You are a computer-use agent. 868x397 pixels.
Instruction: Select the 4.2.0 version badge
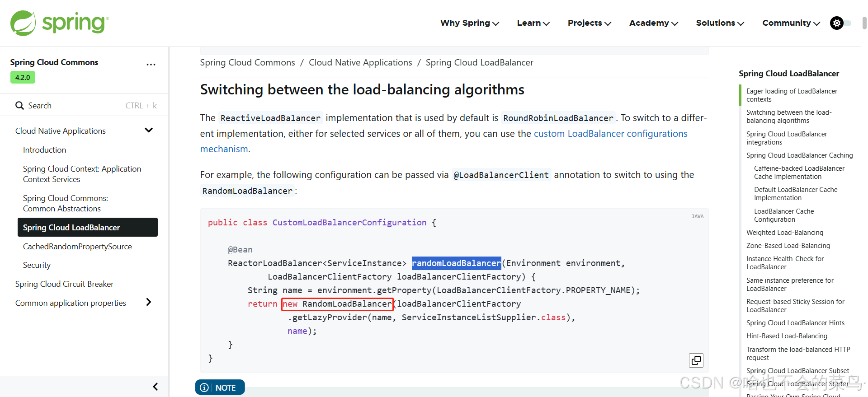tap(23, 77)
